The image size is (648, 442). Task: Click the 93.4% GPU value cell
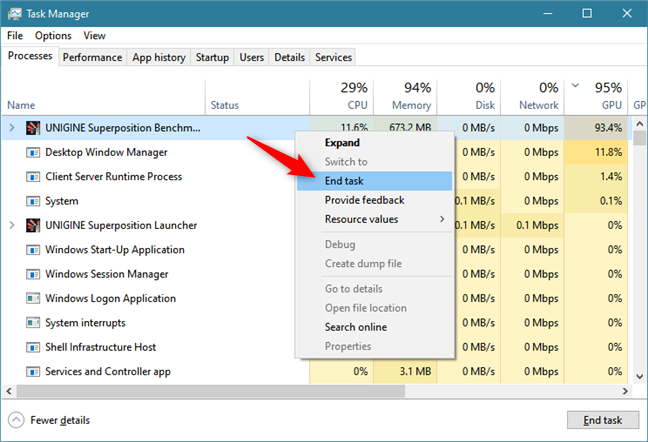point(596,128)
